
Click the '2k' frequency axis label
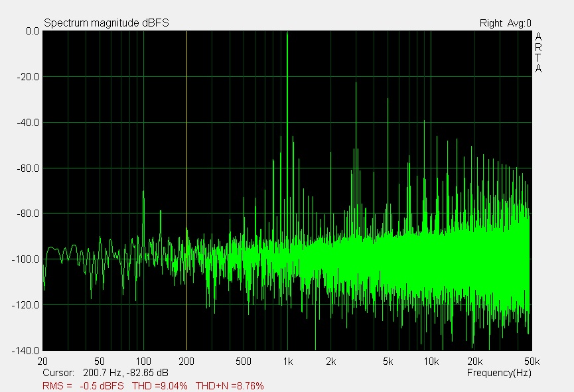coord(331,361)
